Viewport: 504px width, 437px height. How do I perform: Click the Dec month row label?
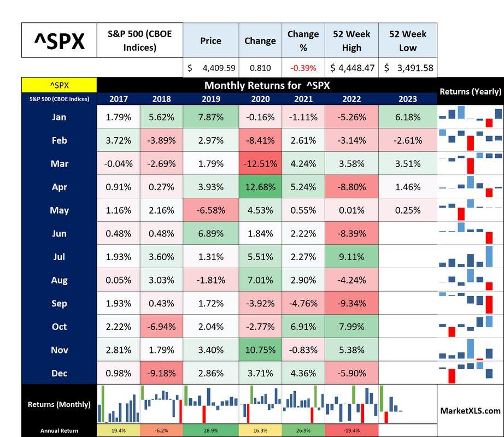pyautogui.click(x=59, y=373)
